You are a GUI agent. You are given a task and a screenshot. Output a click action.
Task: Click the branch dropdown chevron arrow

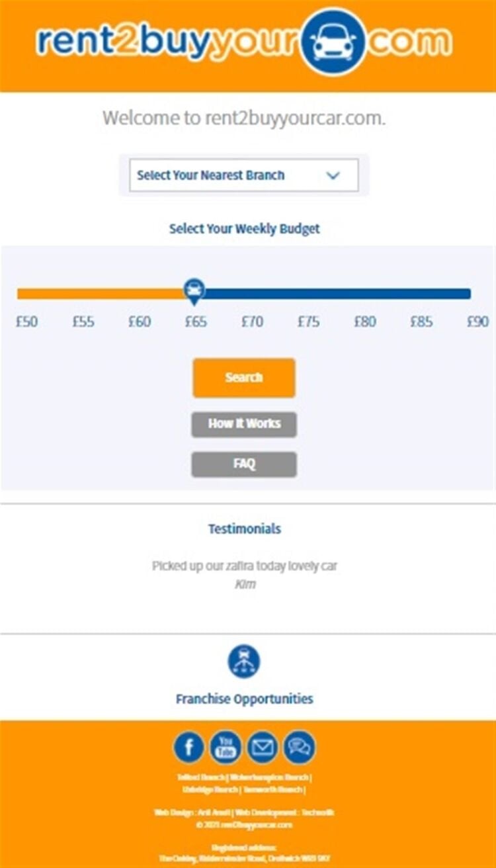coord(333,175)
